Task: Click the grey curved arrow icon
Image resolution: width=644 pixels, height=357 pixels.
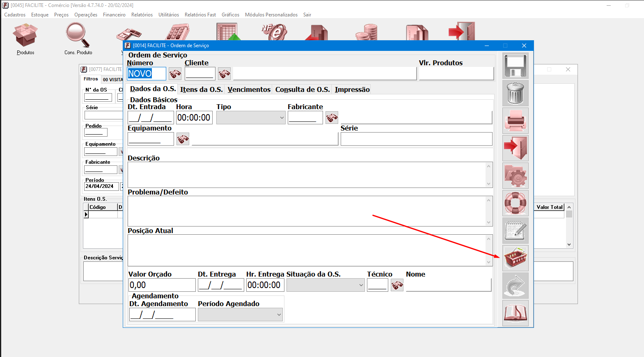Action: (x=516, y=286)
